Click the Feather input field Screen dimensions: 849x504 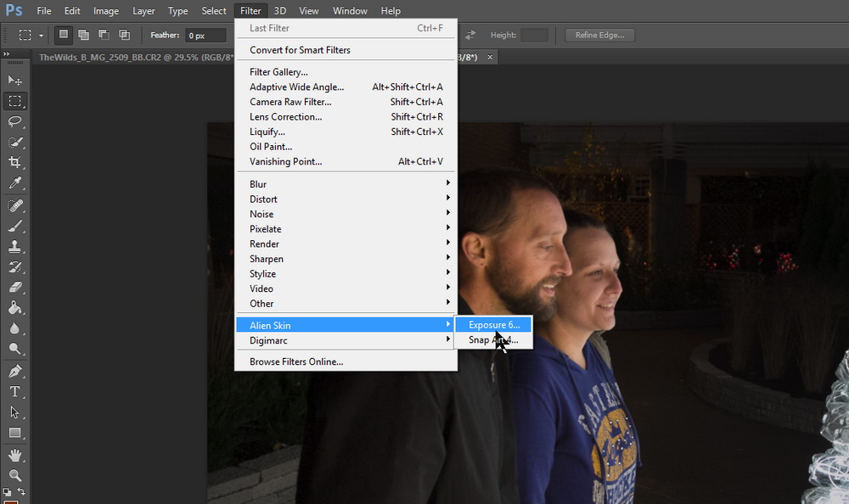[x=205, y=36]
